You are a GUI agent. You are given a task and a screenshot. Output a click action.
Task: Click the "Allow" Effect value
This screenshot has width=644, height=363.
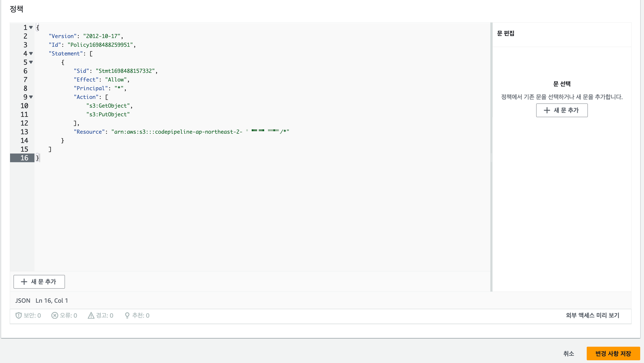click(116, 80)
